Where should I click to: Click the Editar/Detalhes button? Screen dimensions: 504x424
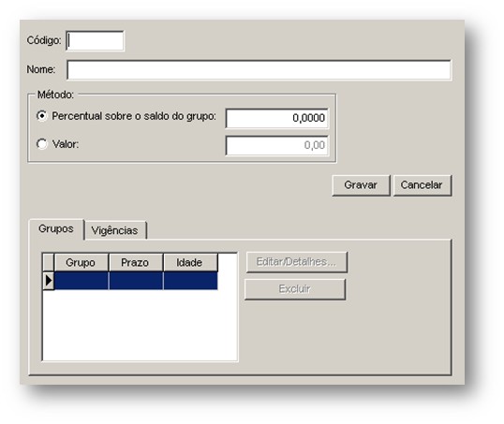(297, 262)
